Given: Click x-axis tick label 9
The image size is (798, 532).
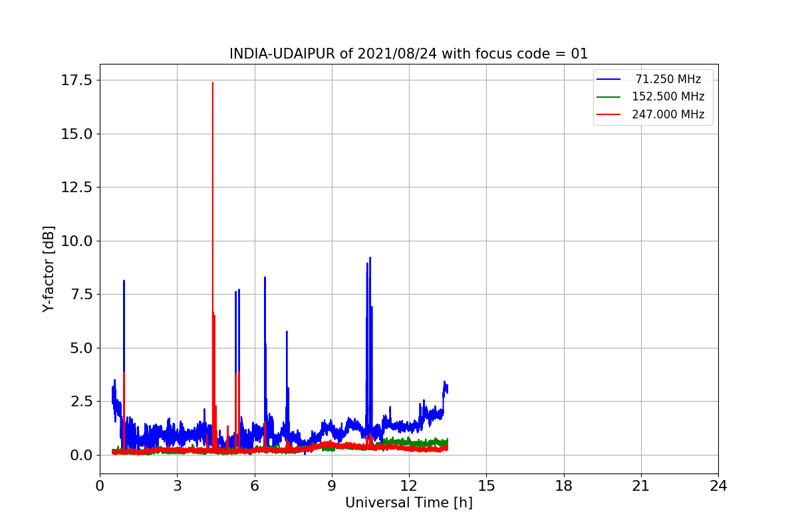Looking at the screenshot, I should pyautogui.click(x=332, y=486).
